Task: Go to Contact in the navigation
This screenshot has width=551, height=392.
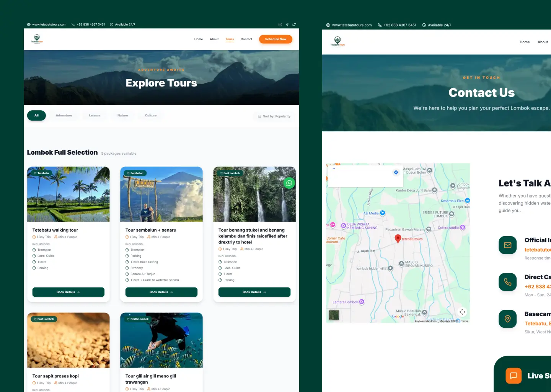Action: click(246, 39)
